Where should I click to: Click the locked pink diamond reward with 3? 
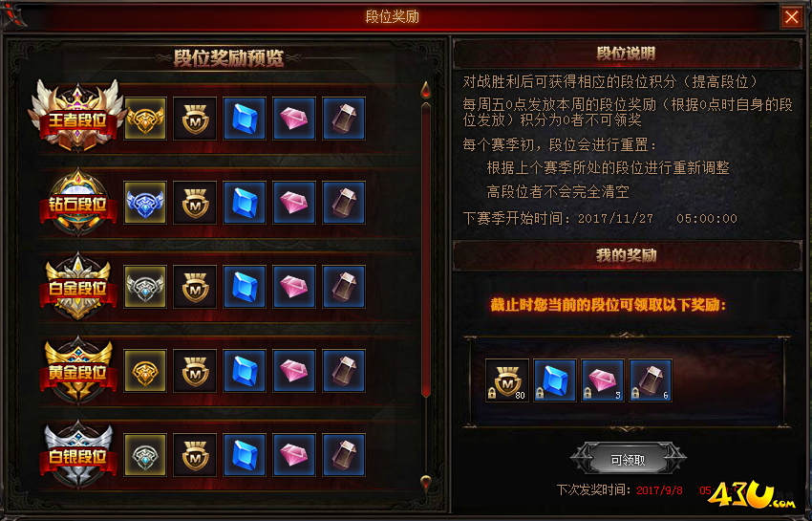[603, 380]
